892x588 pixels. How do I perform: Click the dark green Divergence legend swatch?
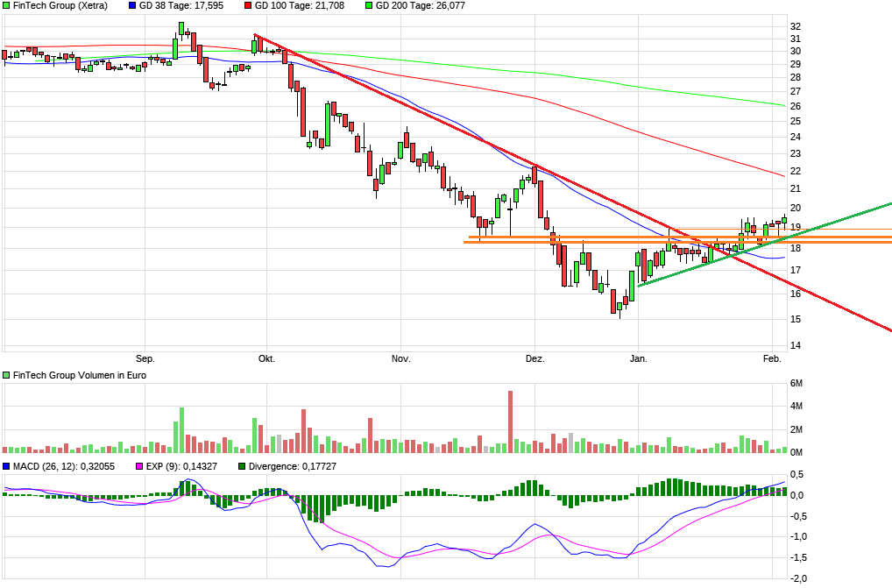pyautogui.click(x=242, y=466)
